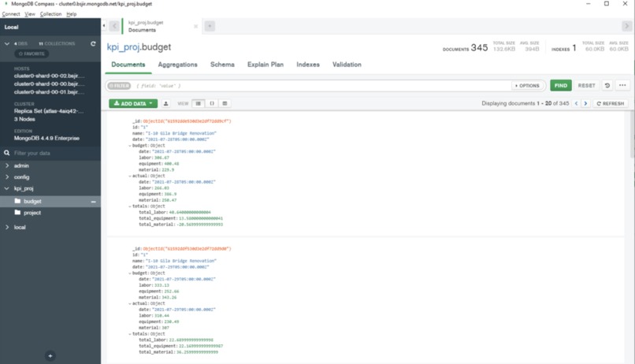Go to next page of documents
The height and width of the screenshot is (364, 635).
[x=585, y=104]
